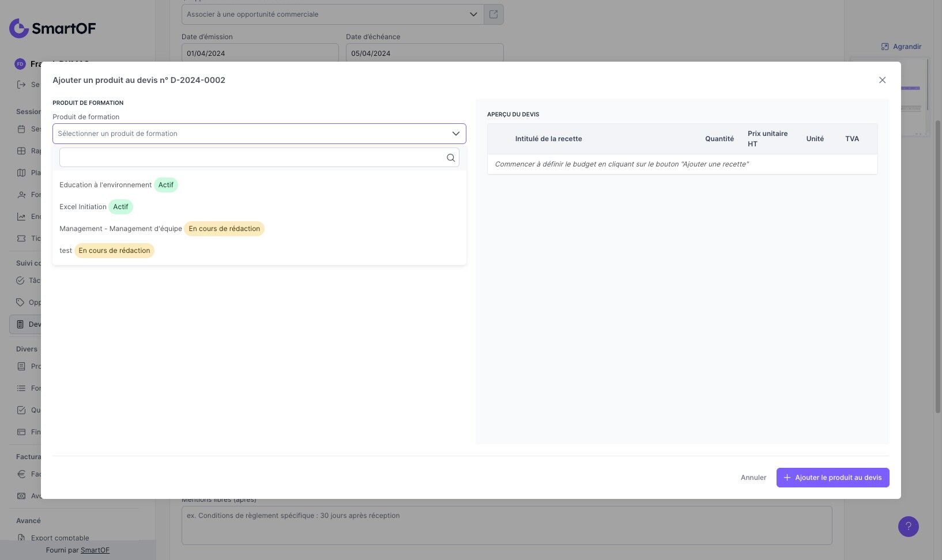This screenshot has width=942, height=560.
Task: Click the 'Date d'échéance' field 05/04/2024
Action: [x=425, y=53]
